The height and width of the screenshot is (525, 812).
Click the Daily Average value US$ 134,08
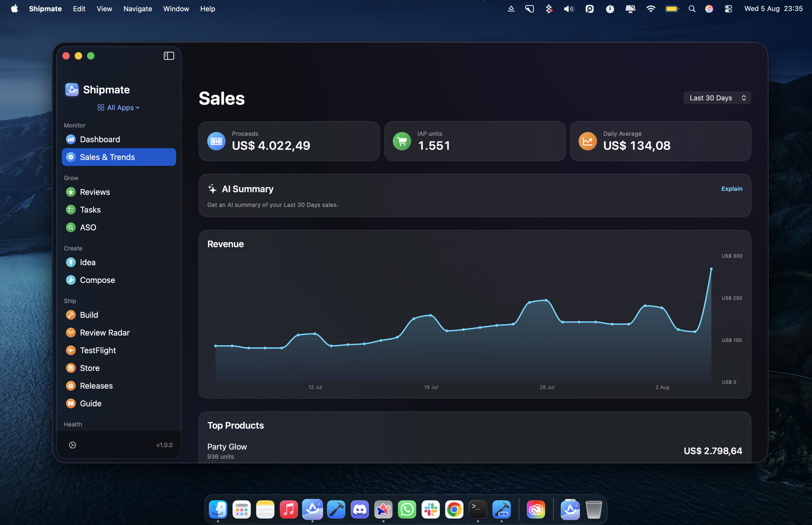[x=637, y=145]
